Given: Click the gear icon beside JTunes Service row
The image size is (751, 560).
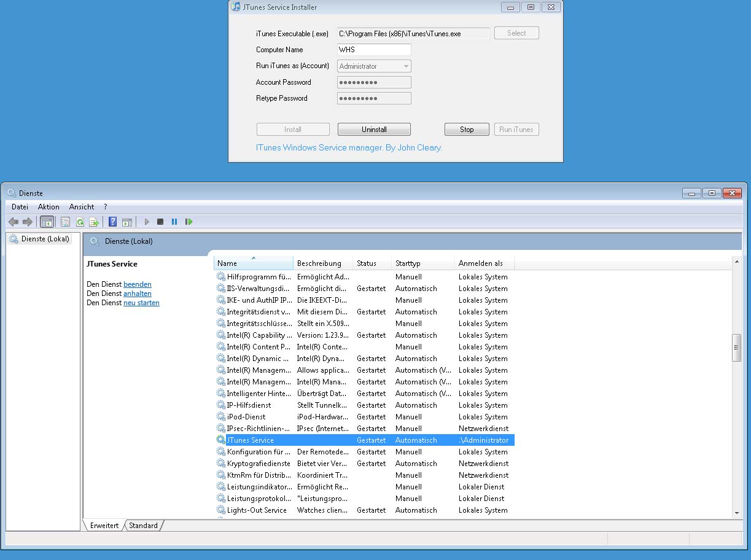Looking at the screenshot, I should coord(221,440).
